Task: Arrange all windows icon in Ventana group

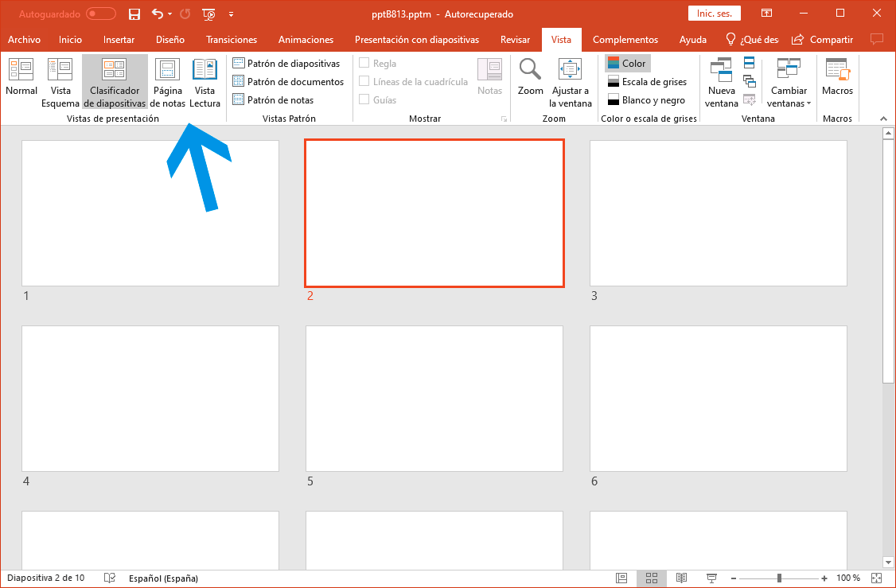Action: pos(749,63)
